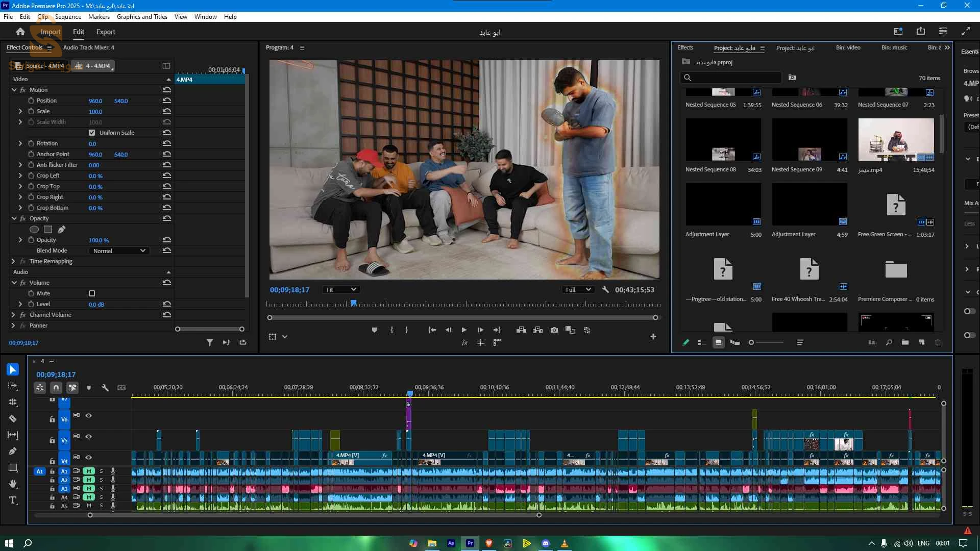Toggle Snap in Timeline
The height and width of the screenshot is (551, 980).
pos(56,388)
